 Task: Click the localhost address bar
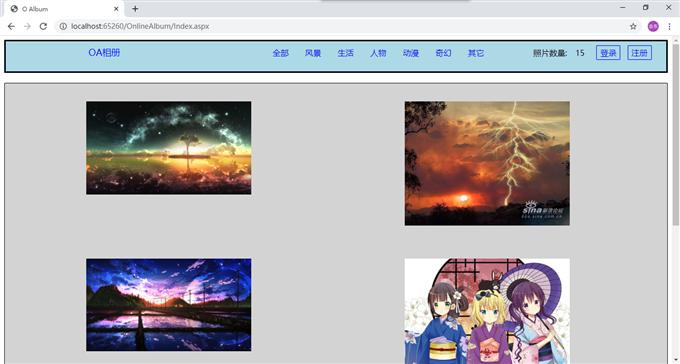tap(343, 26)
